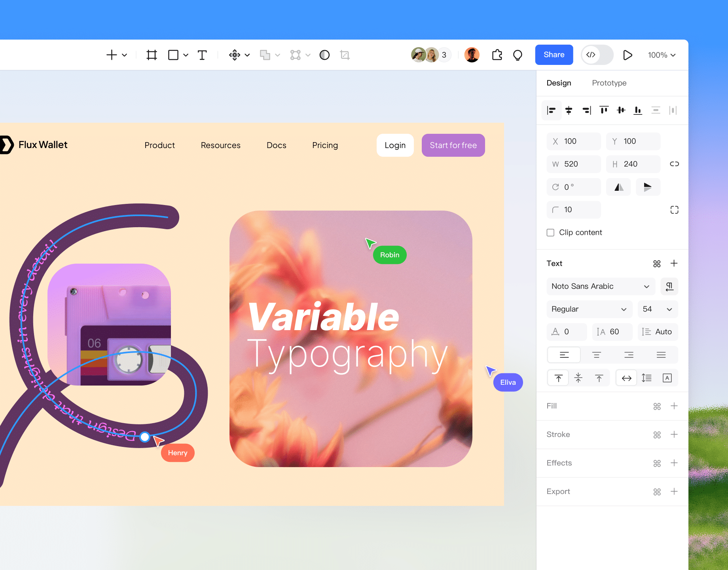Expand the Regular font weight dropdown
Image resolution: width=728 pixels, height=570 pixels.
coord(589,309)
